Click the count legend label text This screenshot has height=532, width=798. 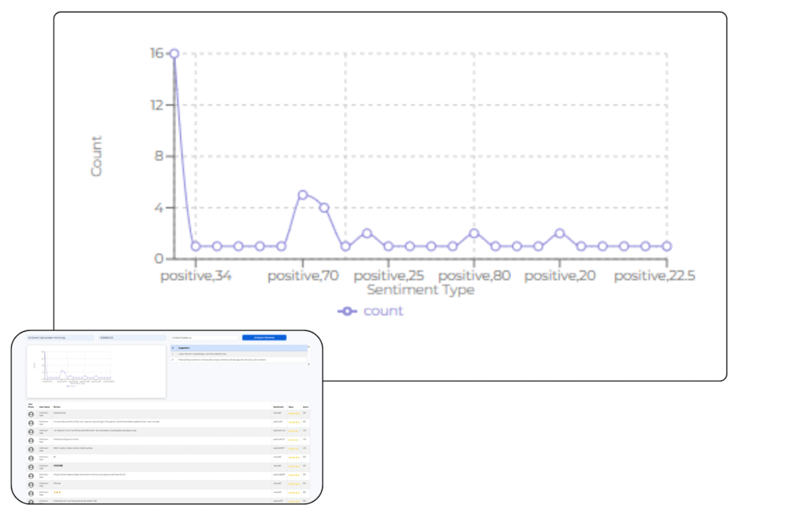click(383, 311)
